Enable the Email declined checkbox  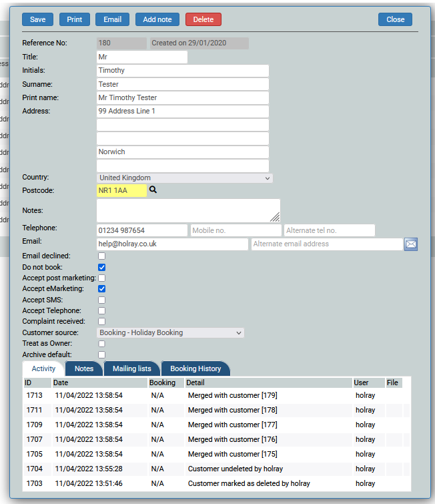(x=102, y=256)
